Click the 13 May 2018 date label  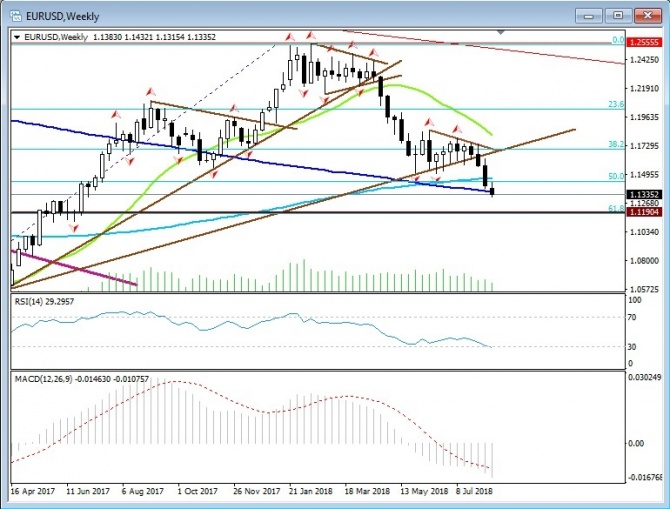click(424, 491)
